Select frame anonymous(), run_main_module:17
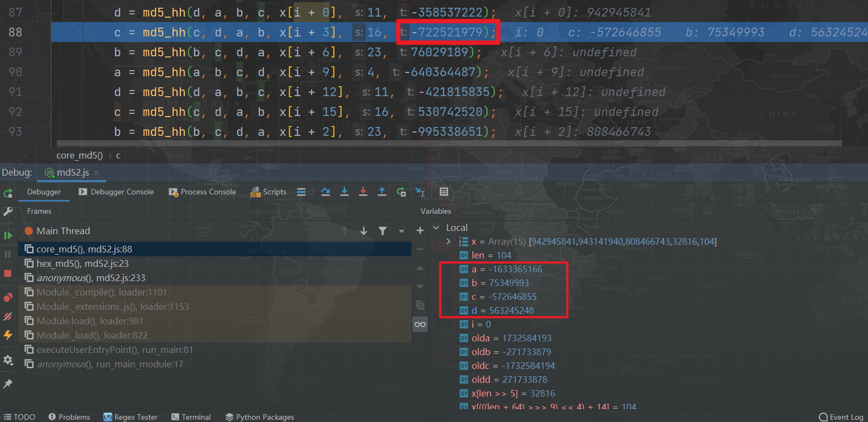The image size is (868, 422). pos(215,364)
